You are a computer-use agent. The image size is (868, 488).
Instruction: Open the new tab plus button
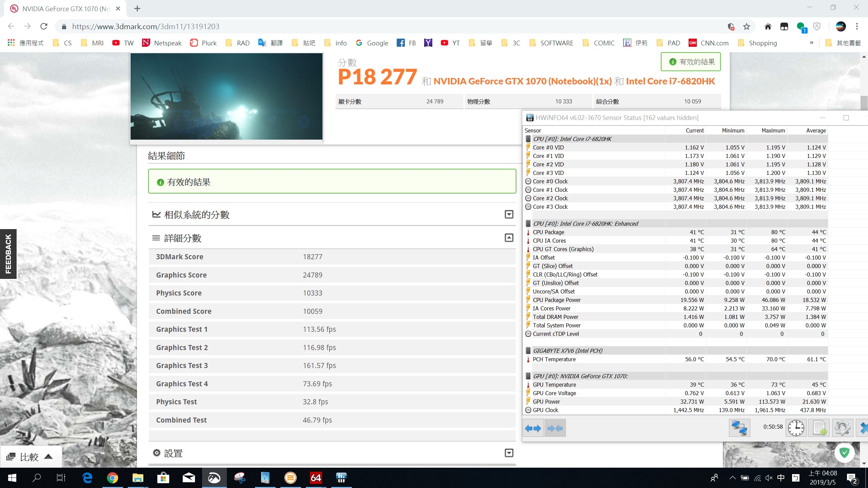137,8
